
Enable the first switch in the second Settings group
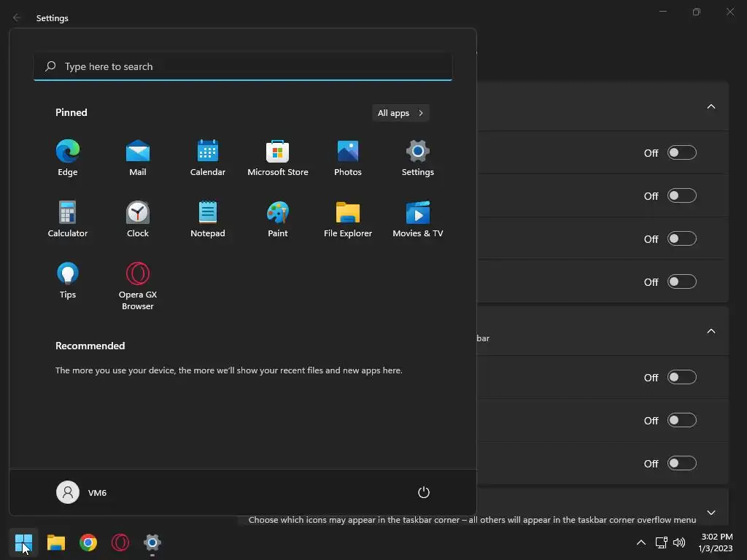682,378
